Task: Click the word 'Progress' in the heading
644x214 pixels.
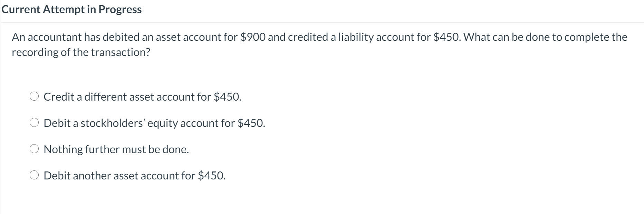Action: point(120,9)
